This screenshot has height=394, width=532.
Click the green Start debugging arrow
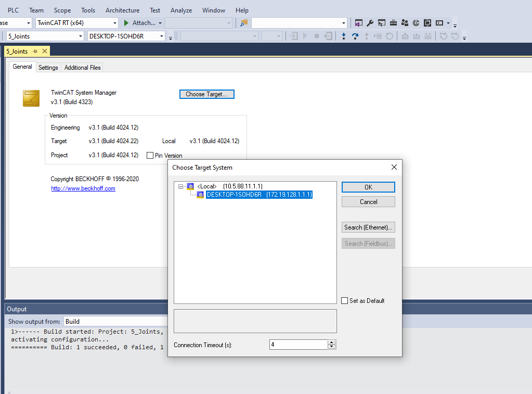pyautogui.click(x=126, y=23)
